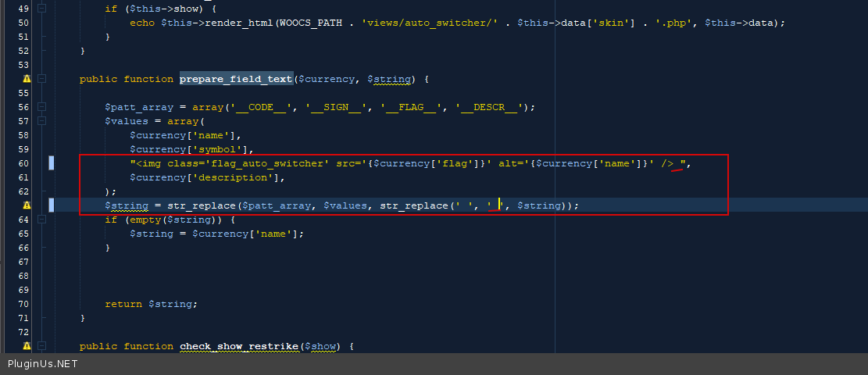The width and height of the screenshot is (868, 375).
Task: Collapse the prepare_field_text function fold
Action: (42, 79)
